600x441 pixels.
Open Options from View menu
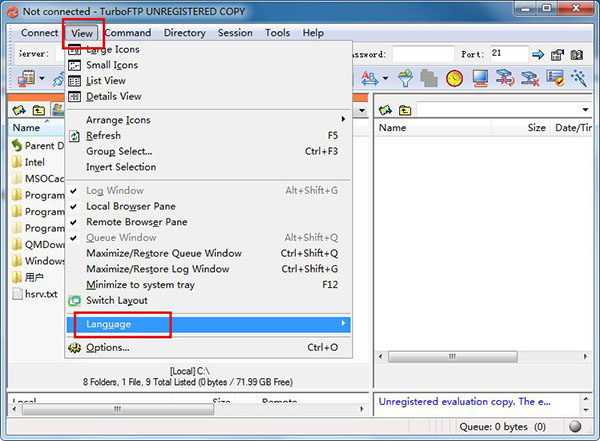[209, 348]
